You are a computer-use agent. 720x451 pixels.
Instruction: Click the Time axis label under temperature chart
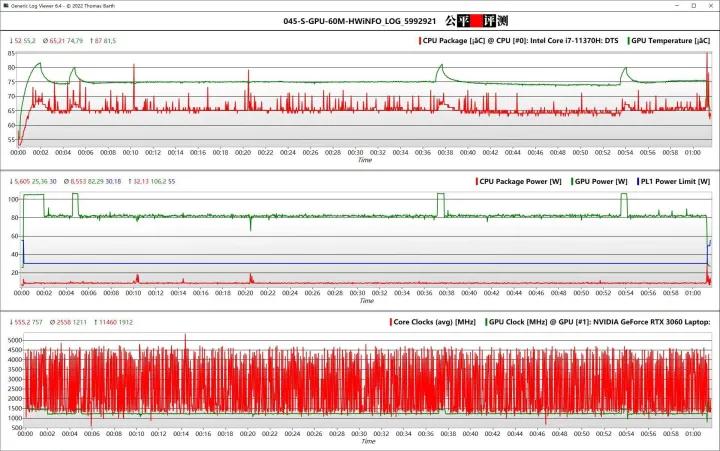pos(365,160)
